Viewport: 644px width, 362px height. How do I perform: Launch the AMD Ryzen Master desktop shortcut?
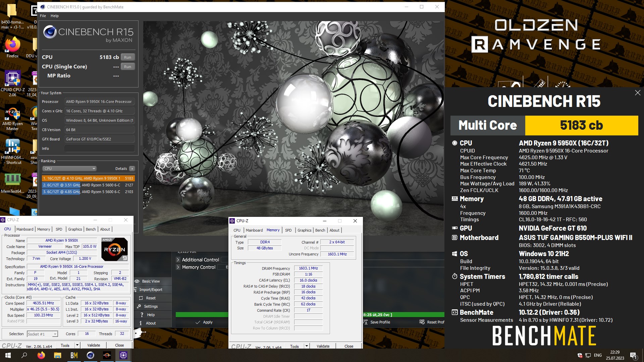(x=13, y=118)
